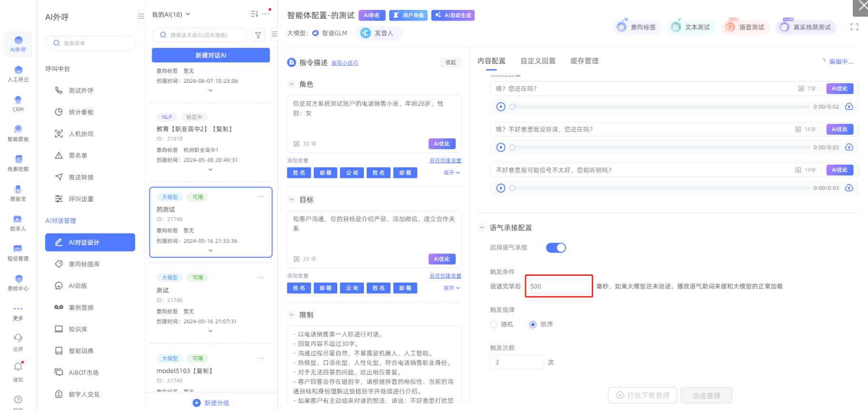Click the filter funnel icon
Screen dimensions: 868x410
click(x=258, y=35)
